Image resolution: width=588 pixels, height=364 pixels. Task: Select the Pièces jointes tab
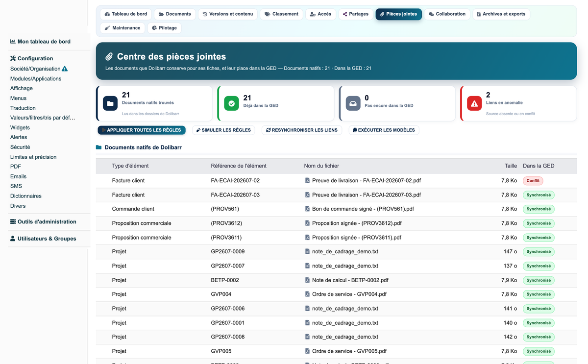click(399, 14)
